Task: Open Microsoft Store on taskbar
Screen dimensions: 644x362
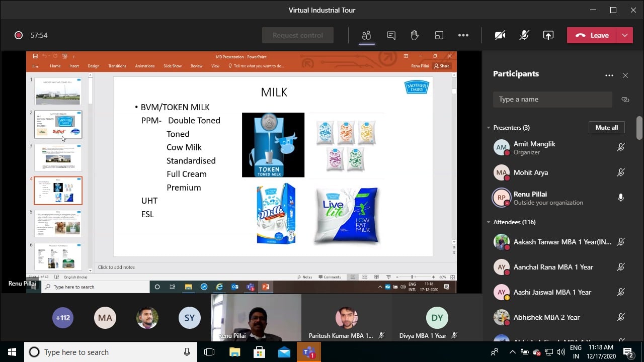Action: pyautogui.click(x=259, y=352)
